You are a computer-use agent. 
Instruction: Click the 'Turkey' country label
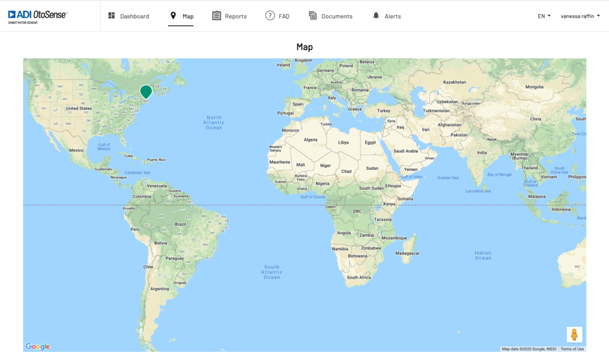pos(383,111)
